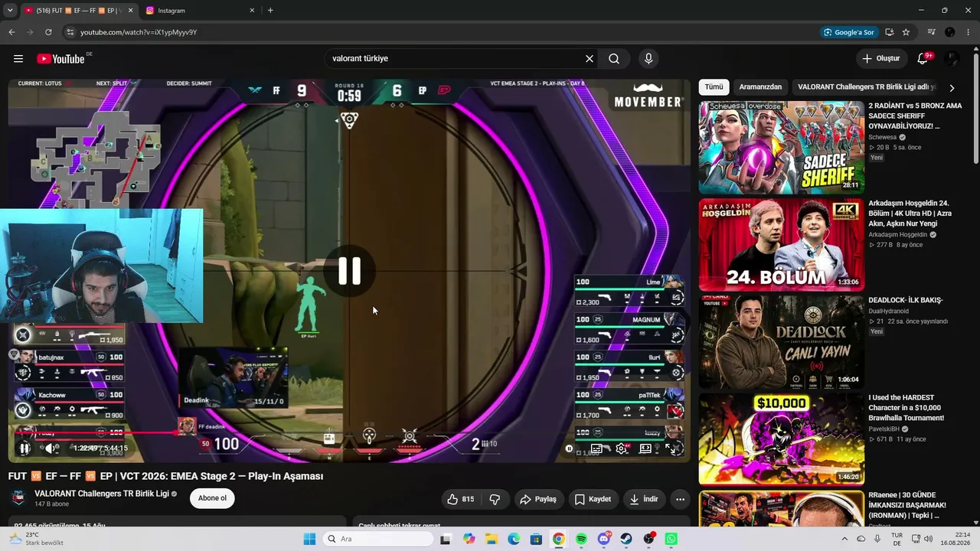Open Microsoft Edge from the taskbar

click(x=514, y=539)
